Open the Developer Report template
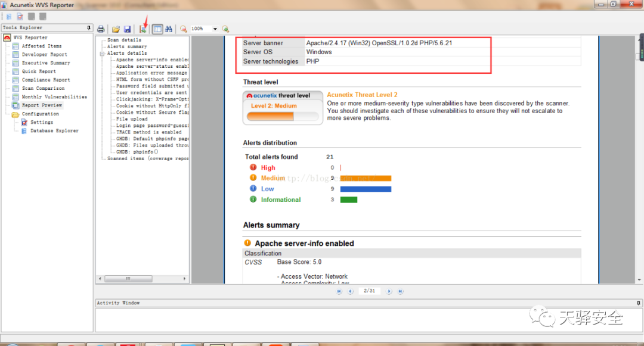This screenshot has height=346, width=644. pyautogui.click(x=44, y=55)
